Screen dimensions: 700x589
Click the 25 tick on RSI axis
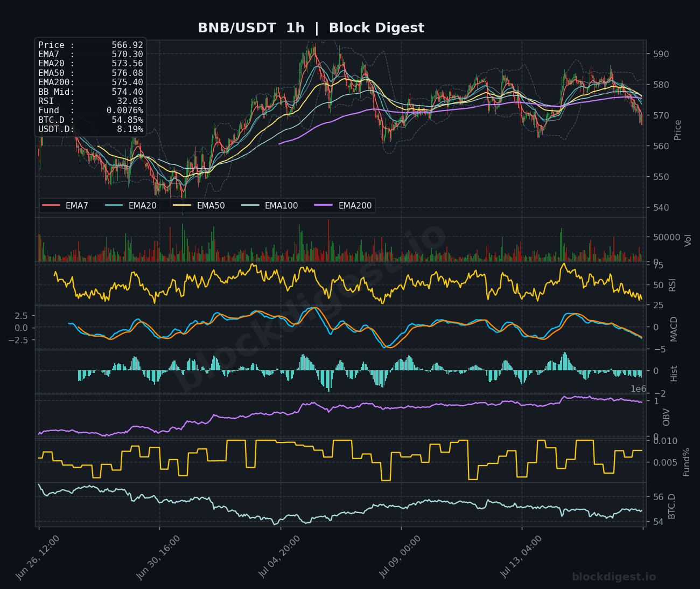(657, 306)
